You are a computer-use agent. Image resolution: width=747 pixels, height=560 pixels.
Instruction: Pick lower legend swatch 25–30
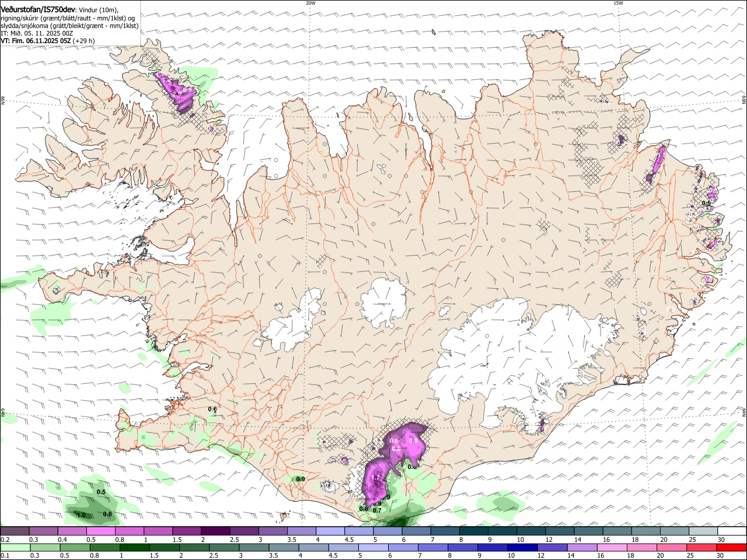[x=703, y=547]
